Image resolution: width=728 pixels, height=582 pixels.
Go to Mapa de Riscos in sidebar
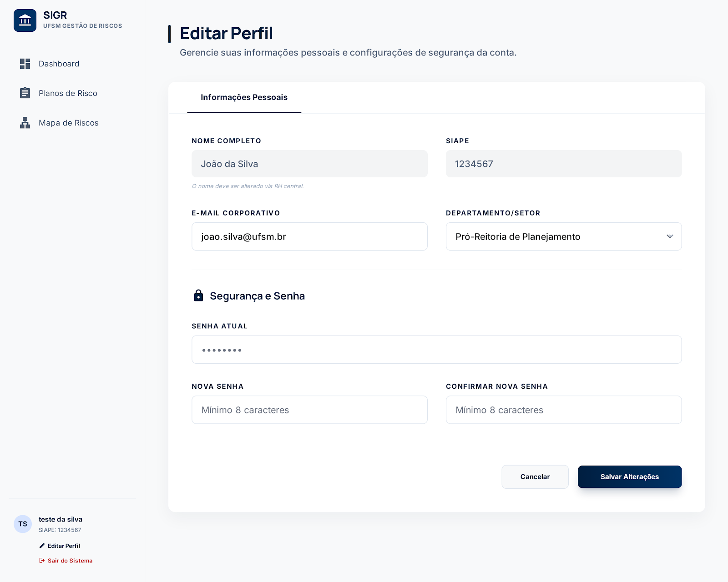[x=68, y=123]
